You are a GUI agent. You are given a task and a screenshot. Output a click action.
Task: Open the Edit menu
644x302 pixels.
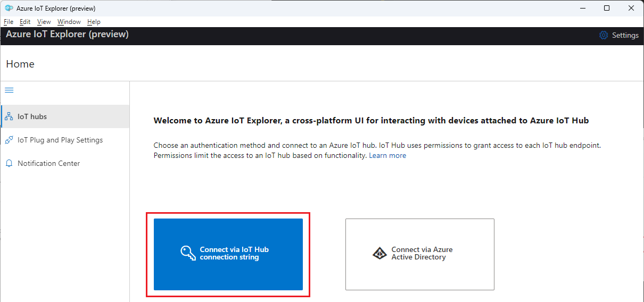25,22
